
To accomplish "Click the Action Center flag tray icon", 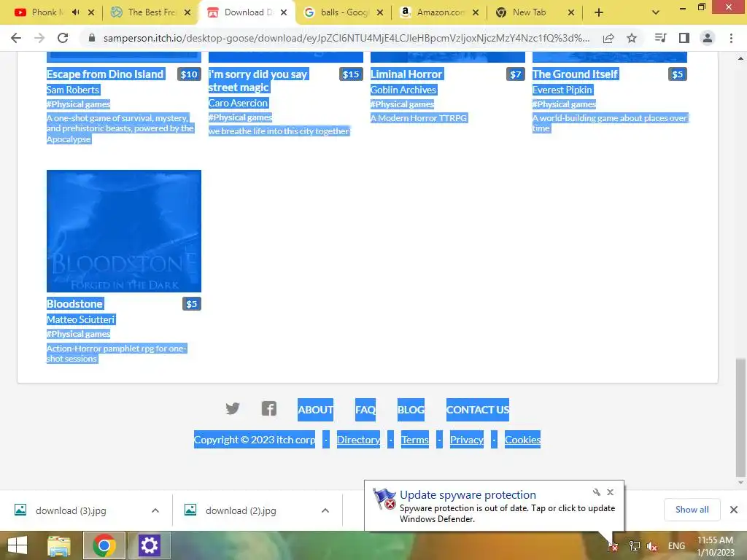I will (x=613, y=545).
